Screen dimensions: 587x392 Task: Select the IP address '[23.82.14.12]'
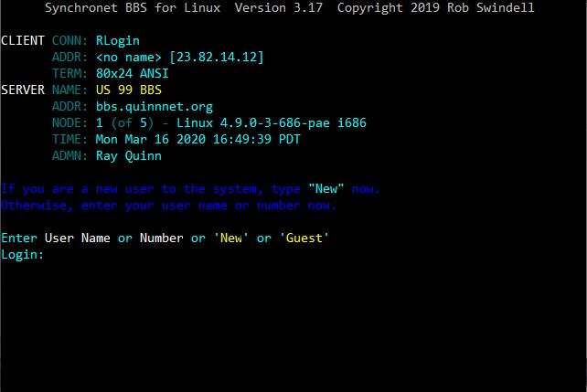[217, 57]
